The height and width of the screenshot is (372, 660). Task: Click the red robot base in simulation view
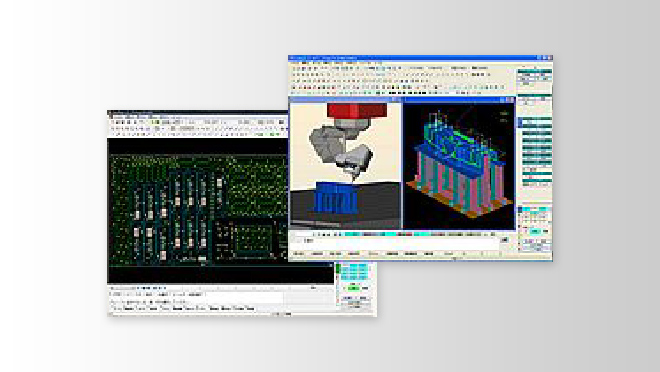pyautogui.click(x=357, y=111)
